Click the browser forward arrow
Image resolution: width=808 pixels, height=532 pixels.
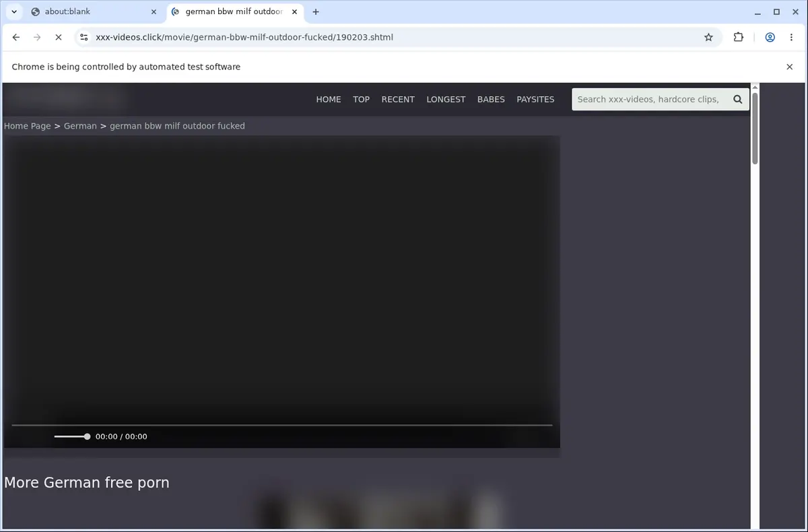(x=37, y=38)
